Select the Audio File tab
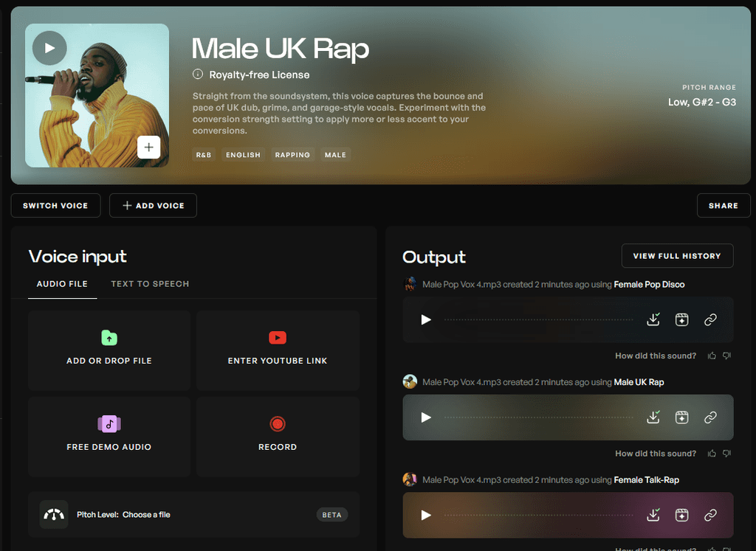756x551 pixels. [x=62, y=283]
